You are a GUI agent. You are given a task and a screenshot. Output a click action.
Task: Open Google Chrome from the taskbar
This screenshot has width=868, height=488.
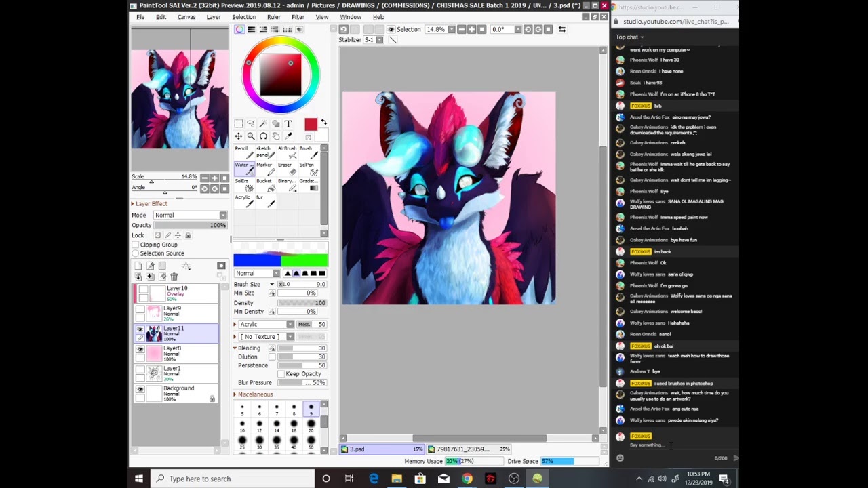click(x=467, y=479)
